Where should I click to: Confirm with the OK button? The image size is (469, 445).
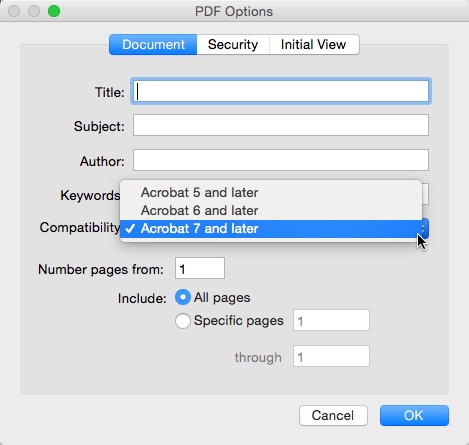click(414, 415)
